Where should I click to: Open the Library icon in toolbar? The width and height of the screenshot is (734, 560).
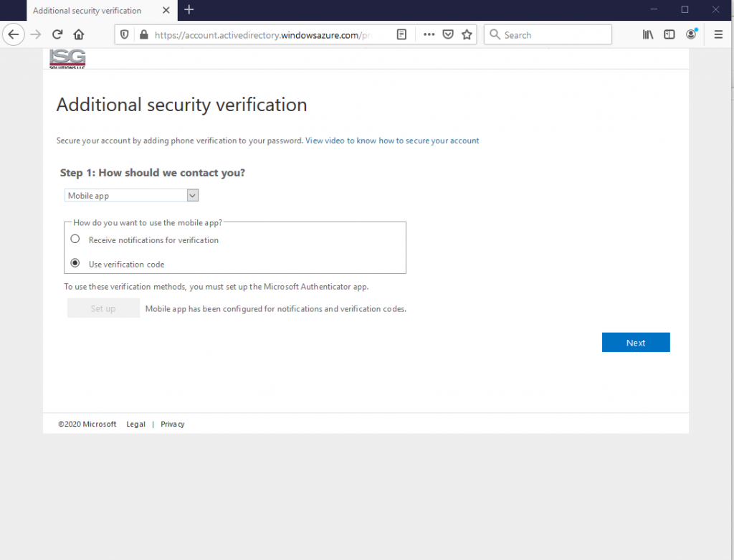(x=648, y=34)
